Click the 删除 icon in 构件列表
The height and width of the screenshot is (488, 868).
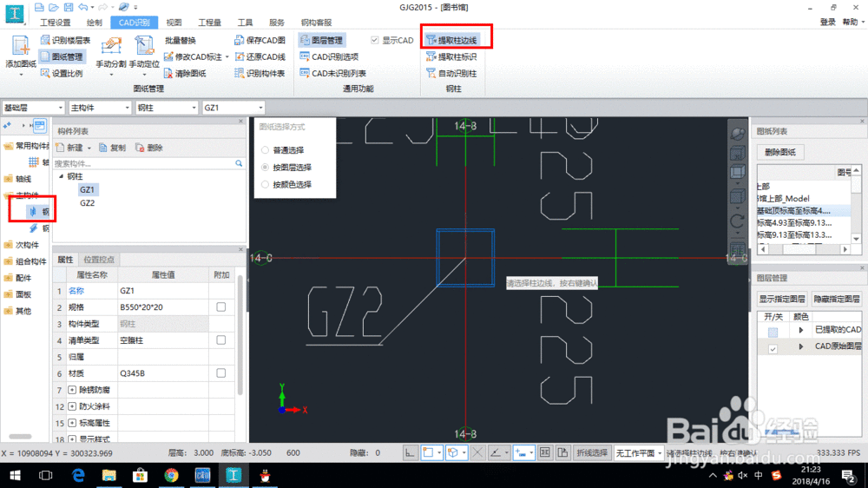[x=140, y=148]
